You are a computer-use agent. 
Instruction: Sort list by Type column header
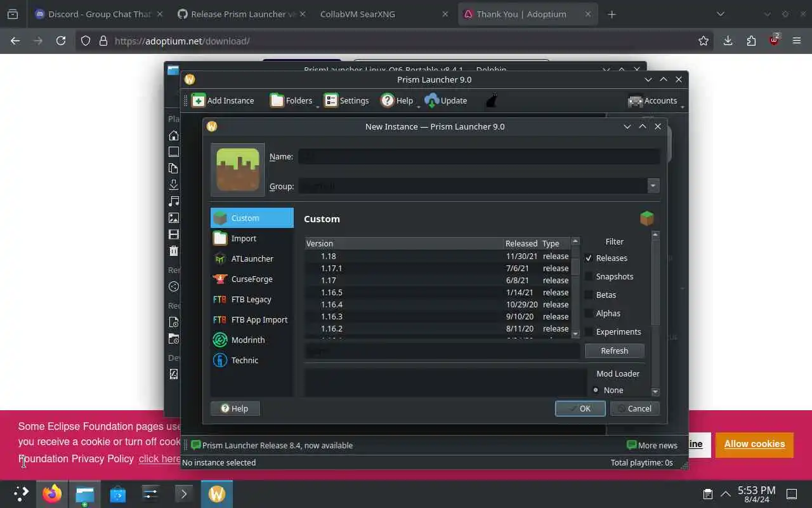(555, 243)
